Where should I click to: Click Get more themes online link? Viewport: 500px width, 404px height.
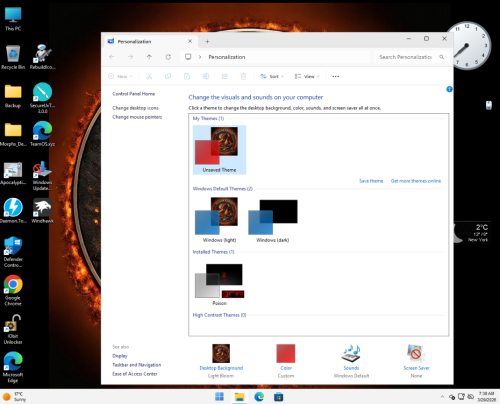click(416, 181)
